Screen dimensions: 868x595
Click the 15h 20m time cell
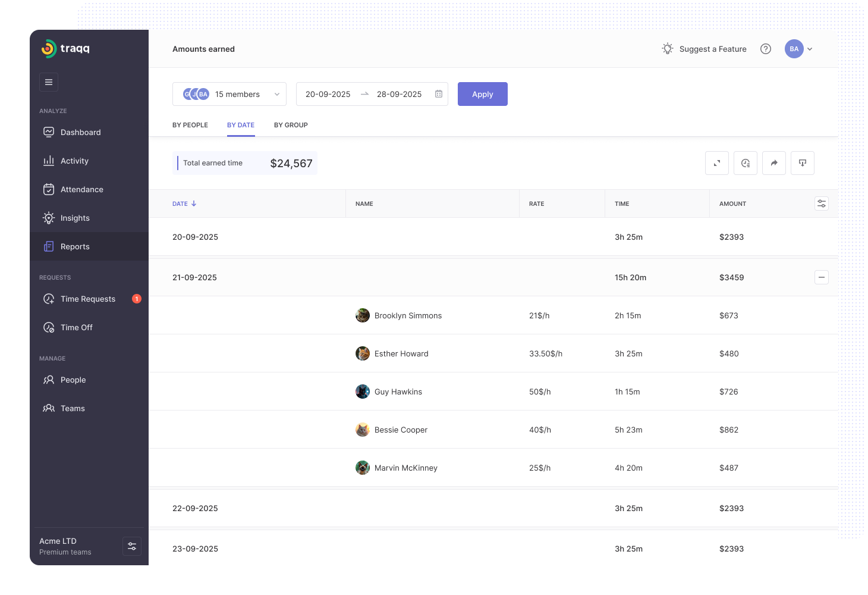pos(630,277)
